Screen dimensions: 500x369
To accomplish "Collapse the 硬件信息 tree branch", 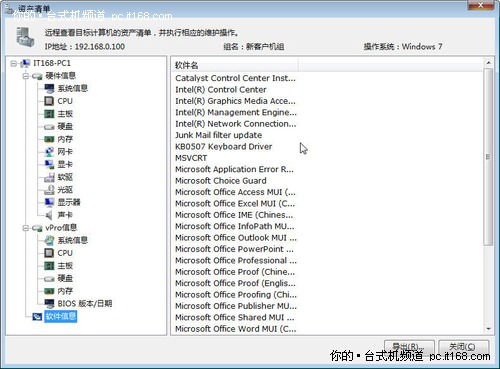I will pos(26,76).
